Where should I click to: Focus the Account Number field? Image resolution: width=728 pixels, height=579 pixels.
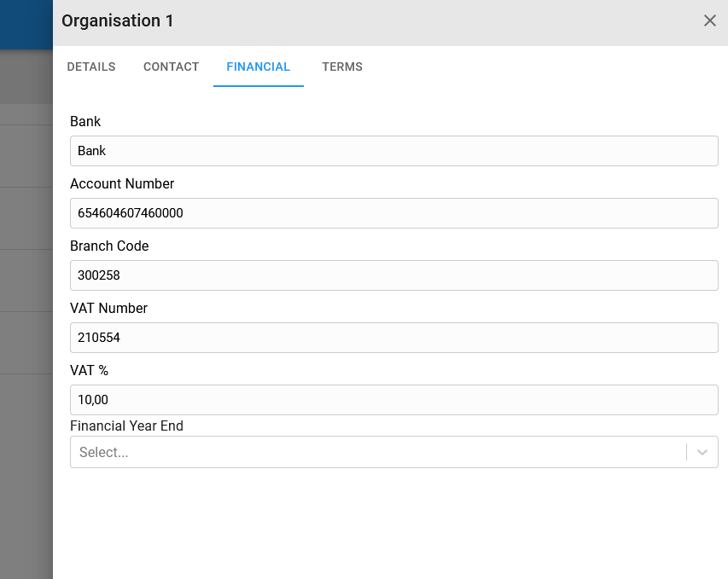click(x=393, y=213)
